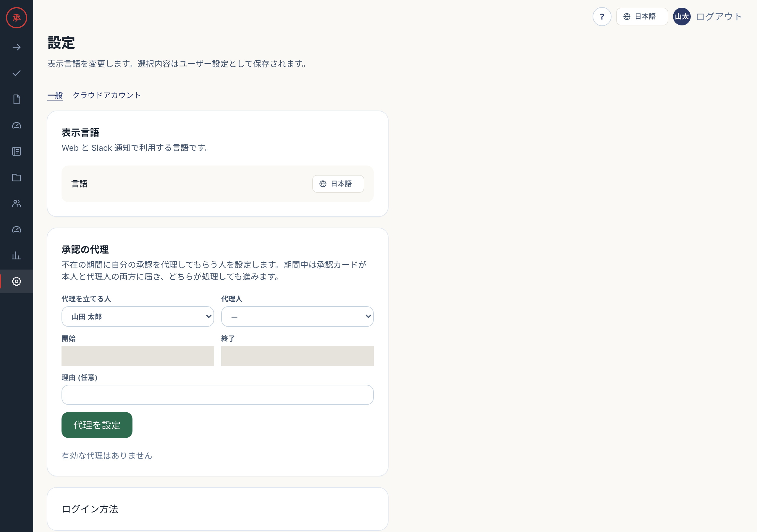Open the lower gauge icon in sidebar
The height and width of the screenshot is (532, 757).
(x=17, y=230)
